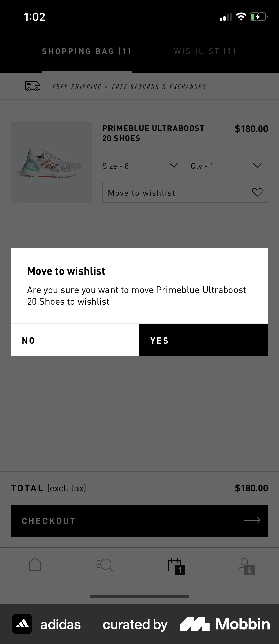Switch to the WISHLIST (1) tab
The height and width of the screenshot is (644, 279).
(x=205, y=51)
